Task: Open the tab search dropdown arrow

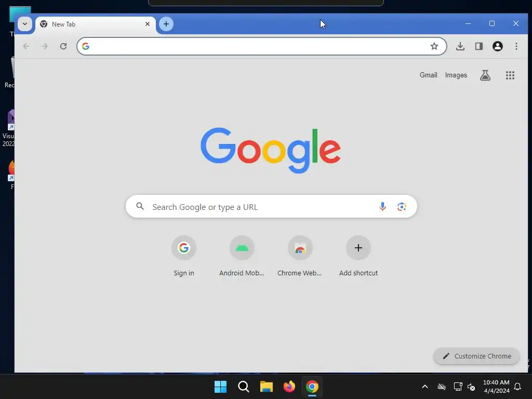Action: point(25,24)
